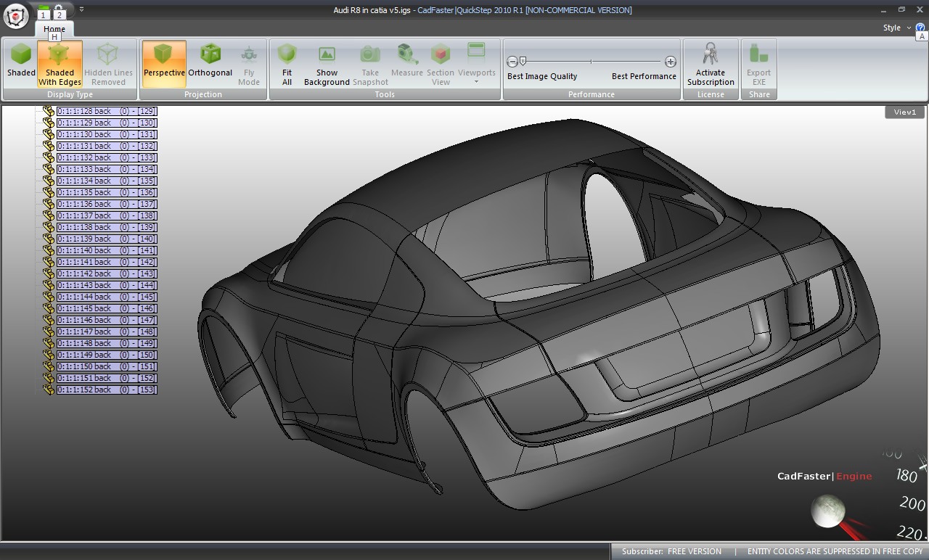
Task: Click the performance slider handle
Action: (x=523, y=62)
